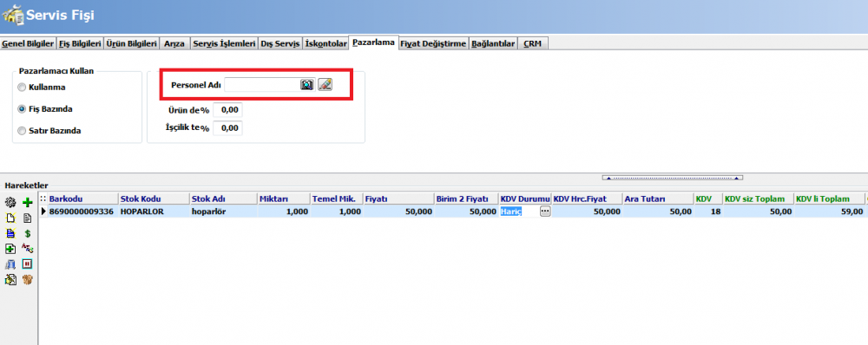The image size is (868, 345).
Task: Click the KDV li Toplam column header
Action: 829,199
